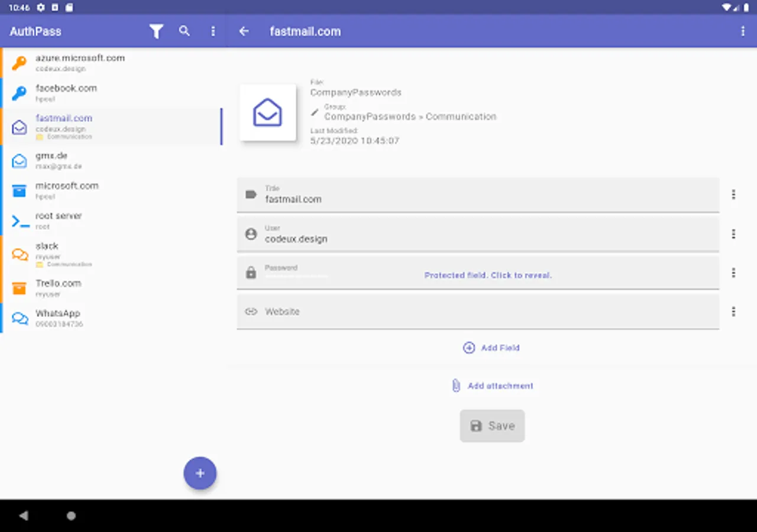Add attachment to the entry
The image size is (757, 532).
(x=492, y=385)
